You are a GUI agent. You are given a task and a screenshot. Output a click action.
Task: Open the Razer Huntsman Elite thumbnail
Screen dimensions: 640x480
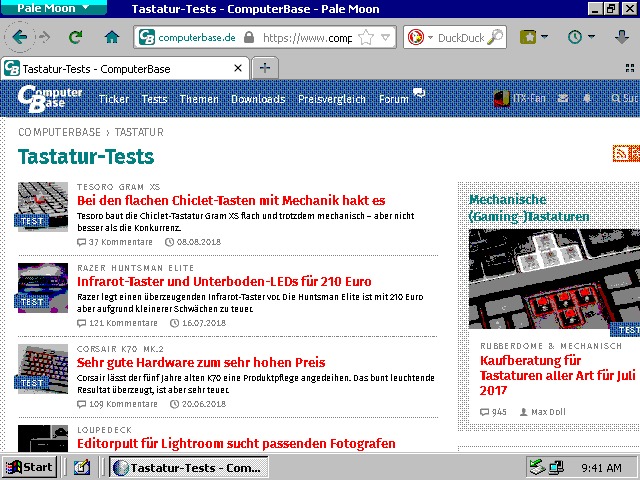tap(43, 288)
